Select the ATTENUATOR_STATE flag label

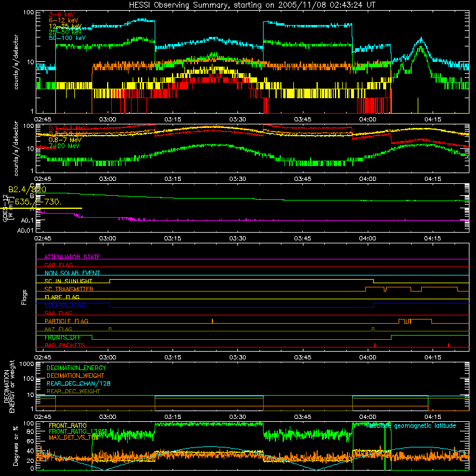[x=72, y=257]
